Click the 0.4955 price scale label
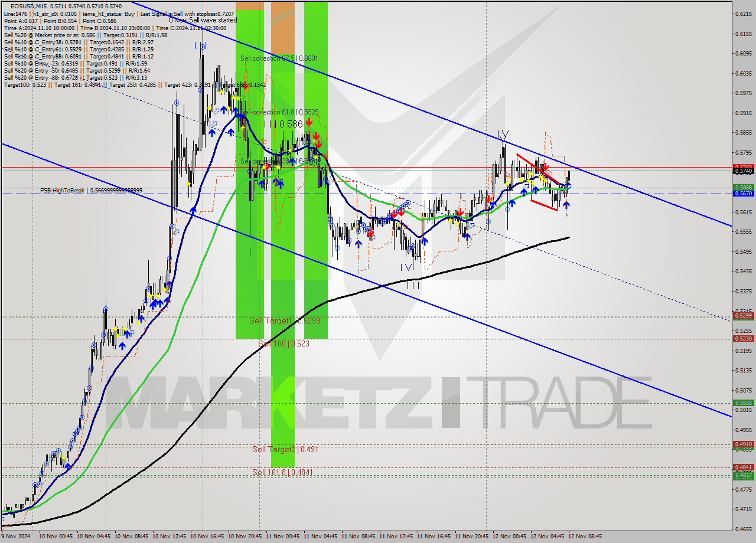The width and height of the screenshot is (756, 543). 744,430
